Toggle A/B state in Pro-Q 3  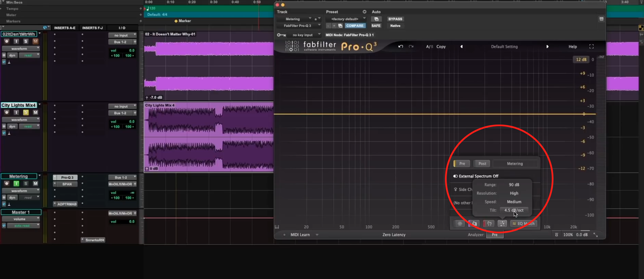click(x=429, y=47)
